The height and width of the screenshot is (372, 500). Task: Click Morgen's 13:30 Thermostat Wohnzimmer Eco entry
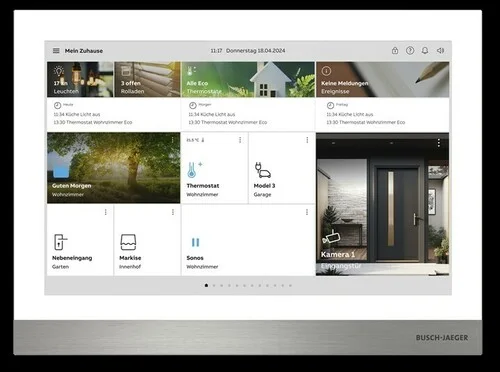pos(228,122)
